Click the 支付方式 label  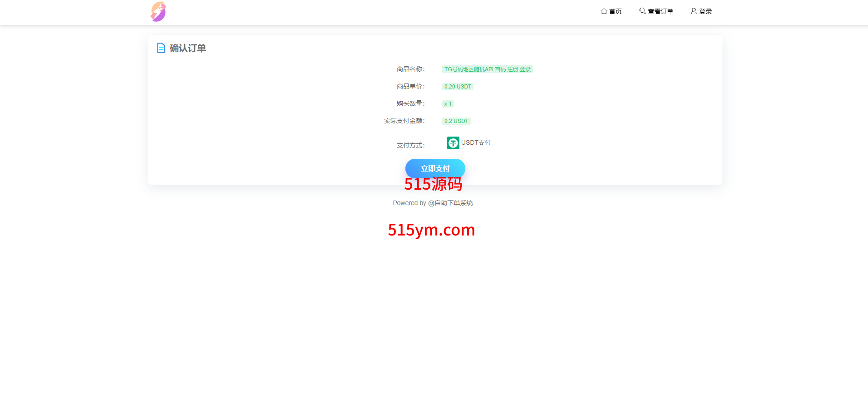coord(410,145)
